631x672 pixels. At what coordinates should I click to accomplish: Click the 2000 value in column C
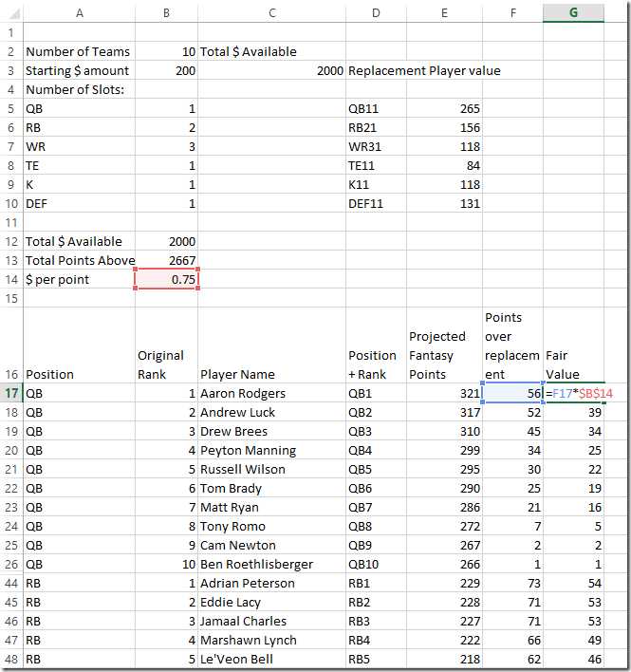272,71
